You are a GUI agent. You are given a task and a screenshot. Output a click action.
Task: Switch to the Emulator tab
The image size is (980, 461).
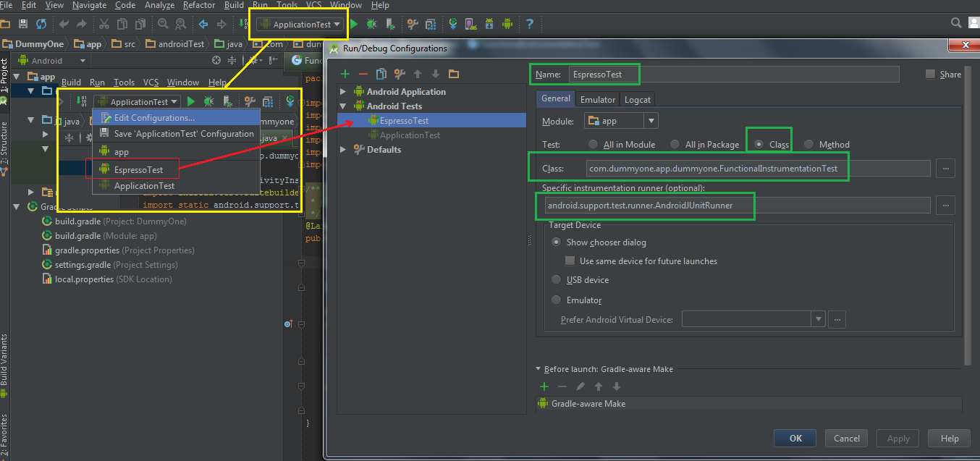[x=597, y=98]
